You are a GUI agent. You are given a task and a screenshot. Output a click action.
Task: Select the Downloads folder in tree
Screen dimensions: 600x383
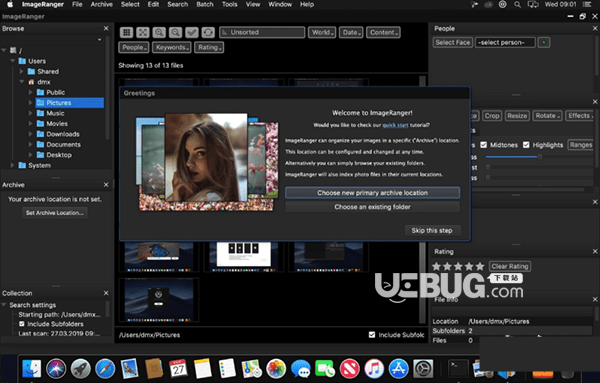pyautogui.click(x=63, y=134)
